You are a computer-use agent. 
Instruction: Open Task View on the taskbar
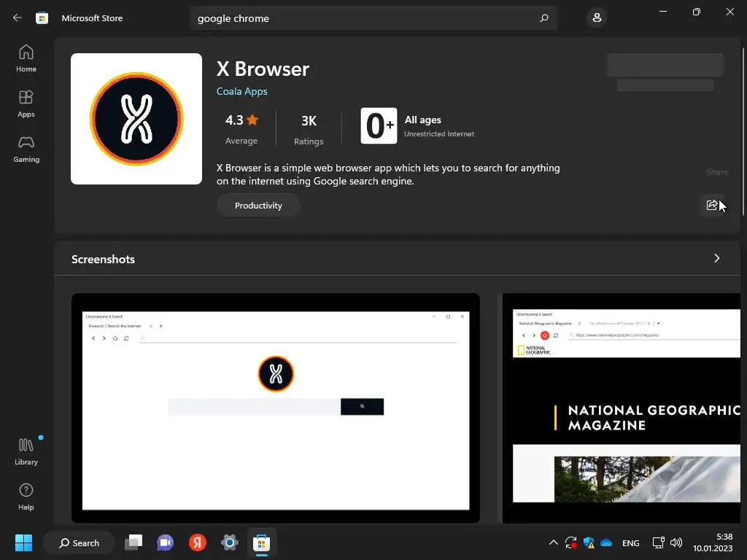click(x=133, y=542)
